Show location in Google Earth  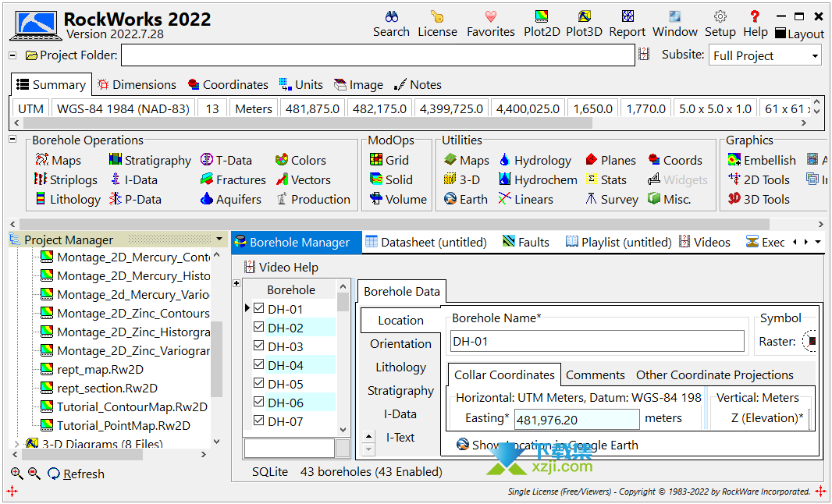(x=547, y=445)
